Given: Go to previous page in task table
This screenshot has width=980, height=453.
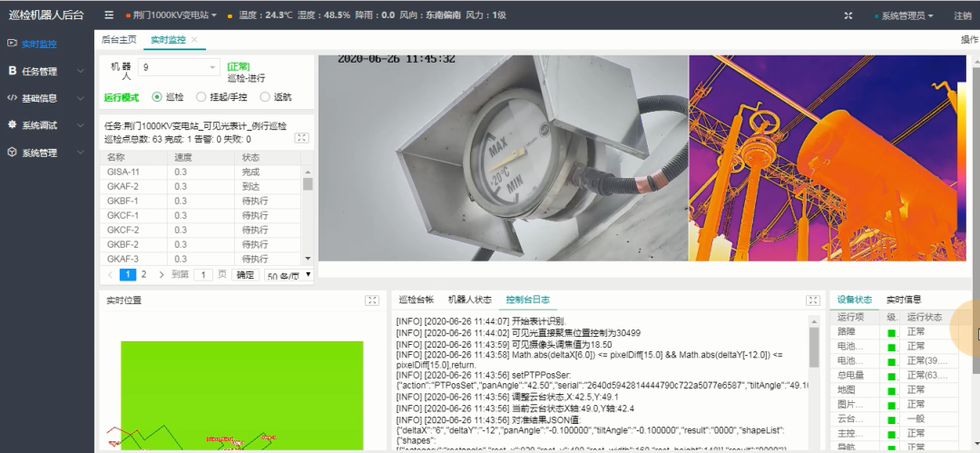Looking at the screenshot, I should [111, 274].
